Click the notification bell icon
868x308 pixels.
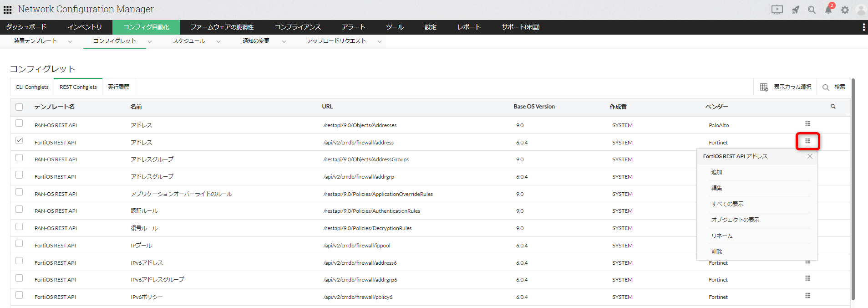pos(828,10)
